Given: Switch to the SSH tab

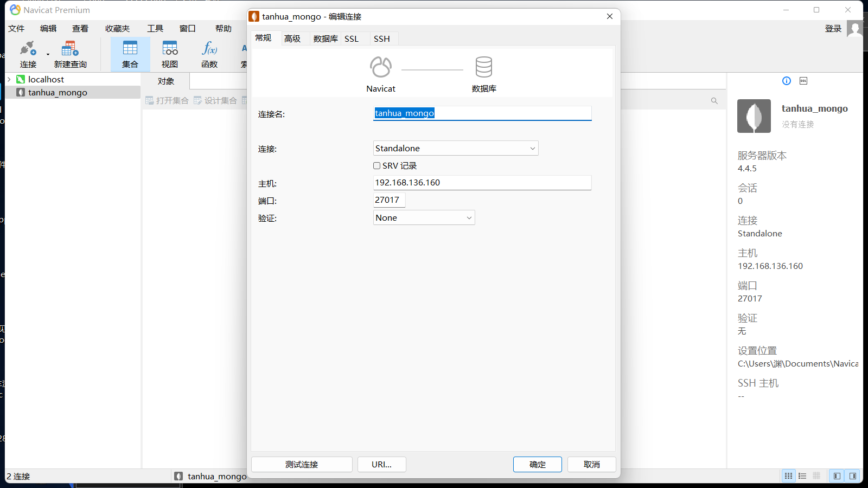Looking at the screenshot, I should click(382, 38).
